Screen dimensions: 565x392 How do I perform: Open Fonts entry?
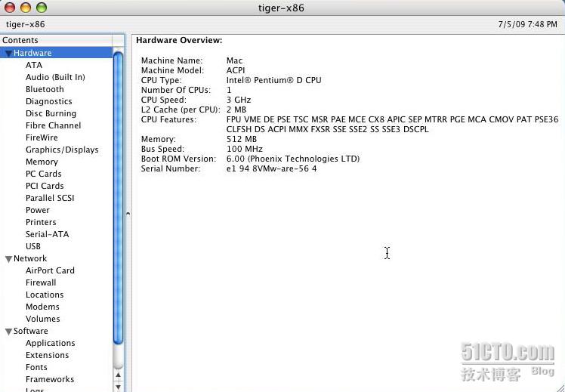(36, 367)
